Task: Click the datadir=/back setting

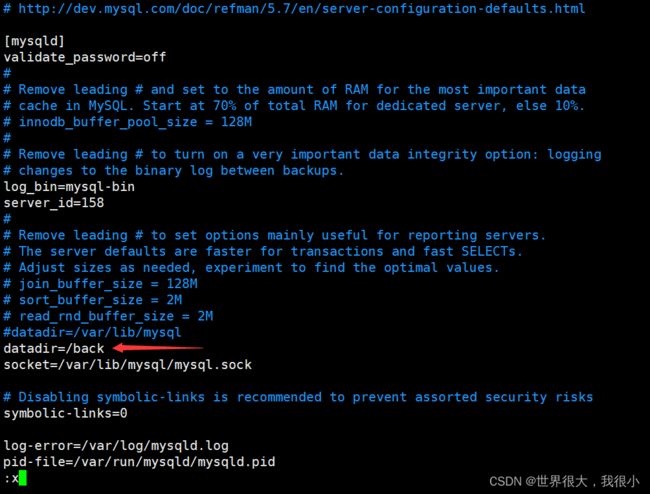Action: 54,349
